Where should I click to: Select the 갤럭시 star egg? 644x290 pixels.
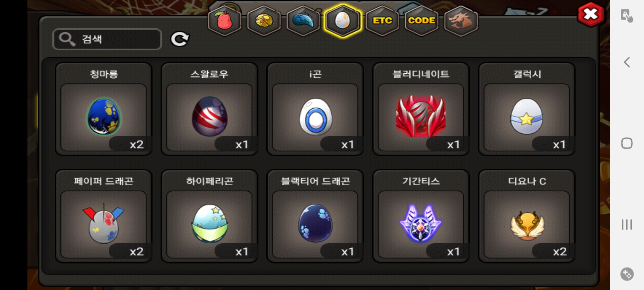point(527,109)
